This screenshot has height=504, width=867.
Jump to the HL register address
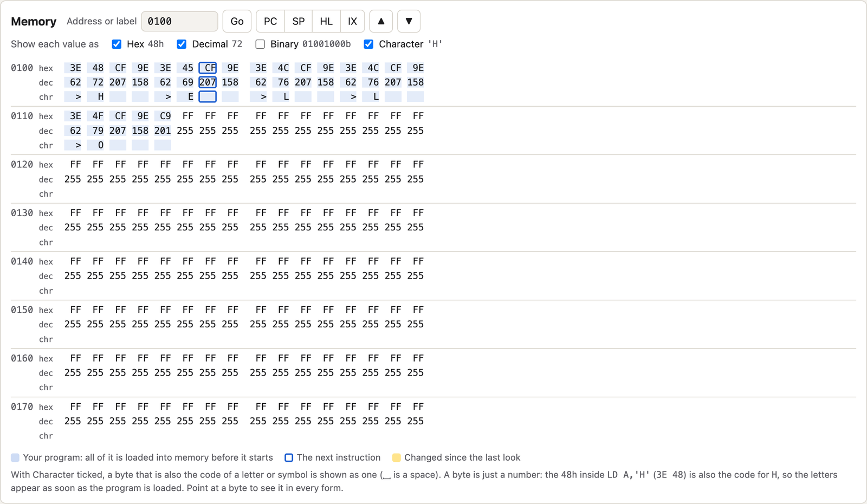(x=326, y=21)
